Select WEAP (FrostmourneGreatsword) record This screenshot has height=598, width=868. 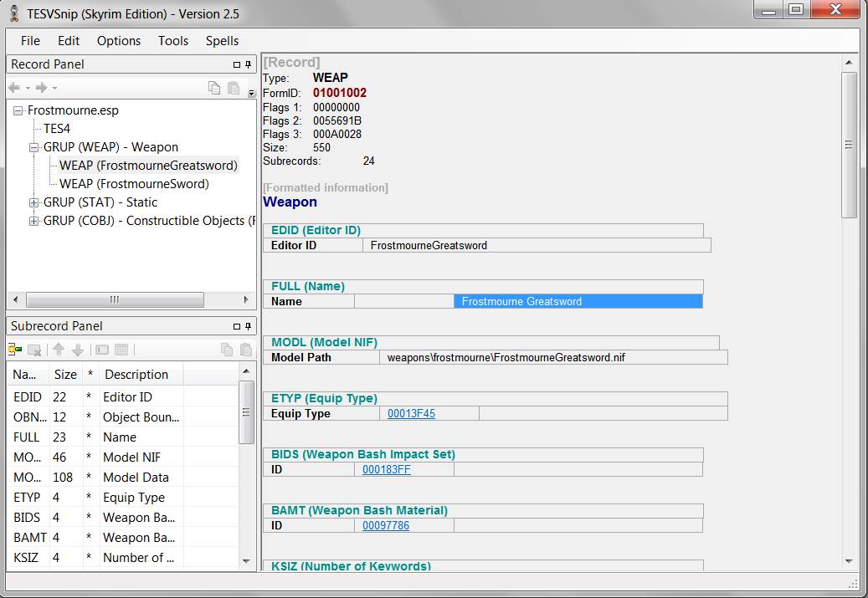[148, 166]
